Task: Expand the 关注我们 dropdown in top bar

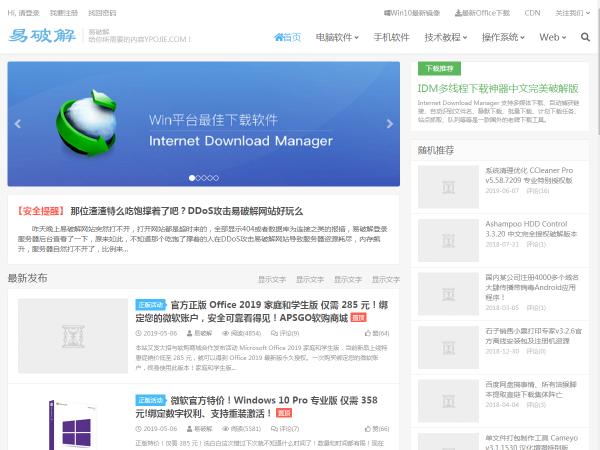Action: pos(572,13)
